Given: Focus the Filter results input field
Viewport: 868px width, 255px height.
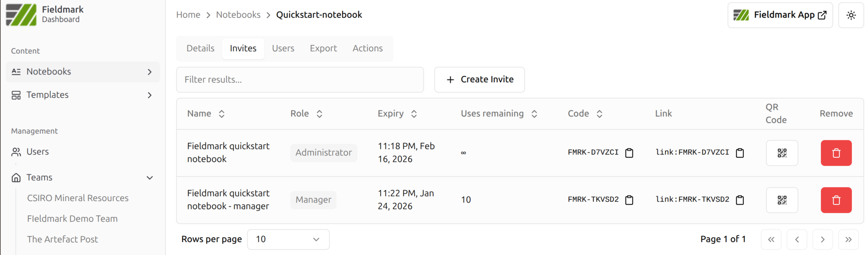Looking at the screenshot, I should tap(299, 79).
